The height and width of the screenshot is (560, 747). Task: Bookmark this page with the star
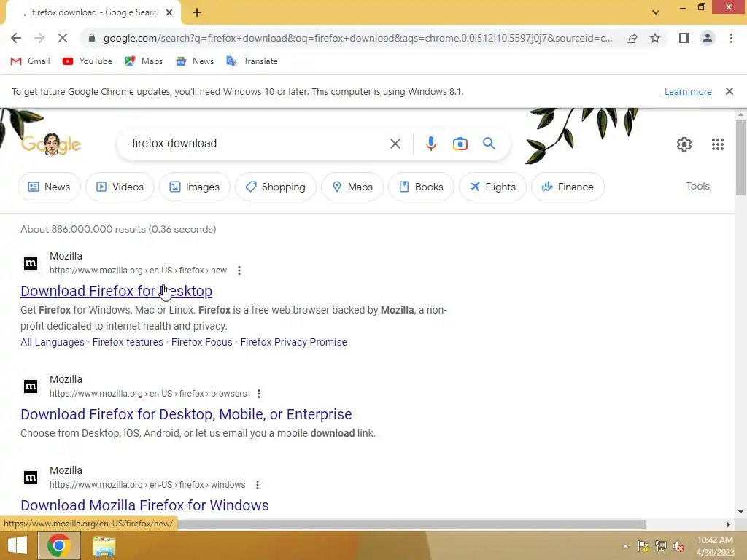(x=655, y=38)
